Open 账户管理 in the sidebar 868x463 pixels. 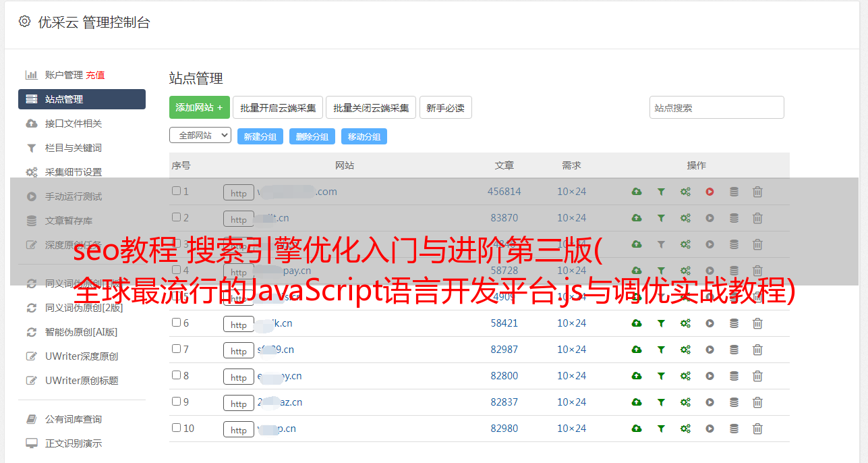(x=64, y=75)
